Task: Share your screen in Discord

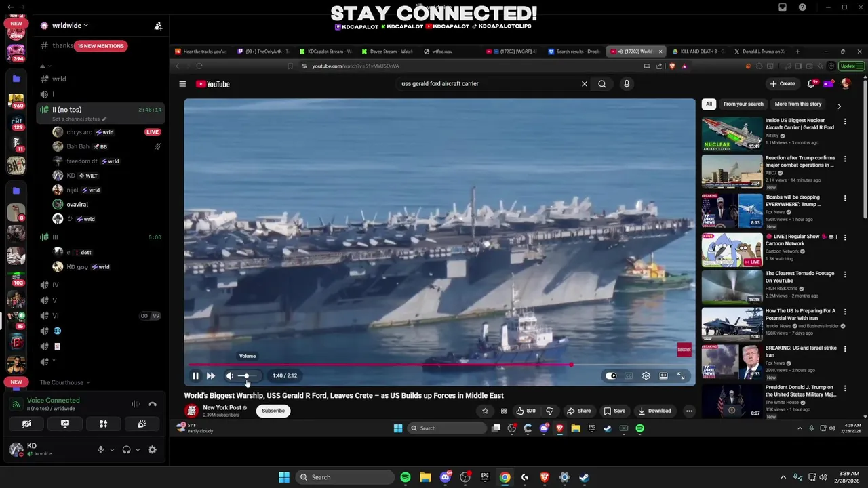Action: tap(65, 424)
